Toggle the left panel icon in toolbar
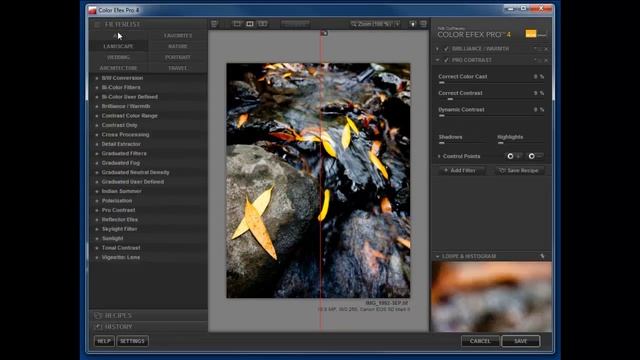Screen dimensions: 640x360 coord(214,24)
